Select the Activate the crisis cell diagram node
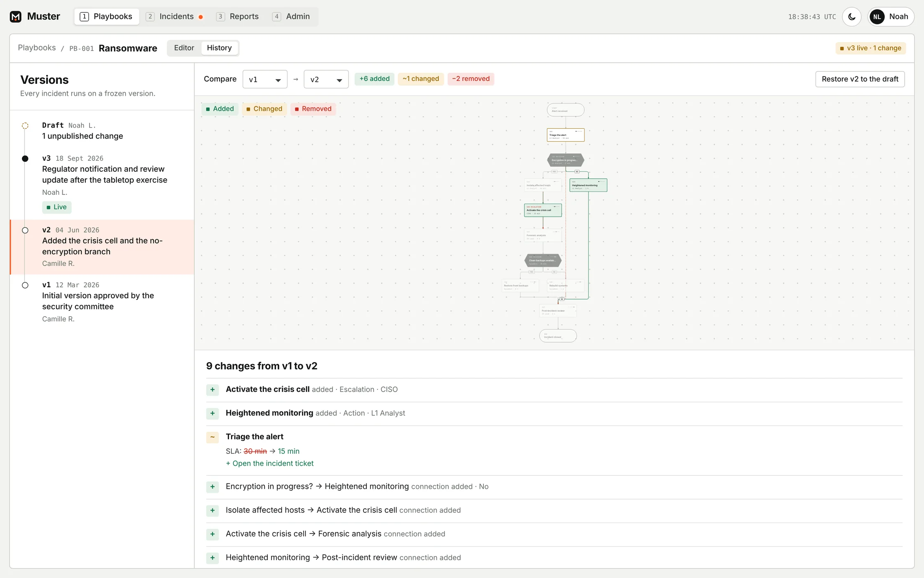Image resolution: width=924 pixels, height=578 pixels. [543, 210]
